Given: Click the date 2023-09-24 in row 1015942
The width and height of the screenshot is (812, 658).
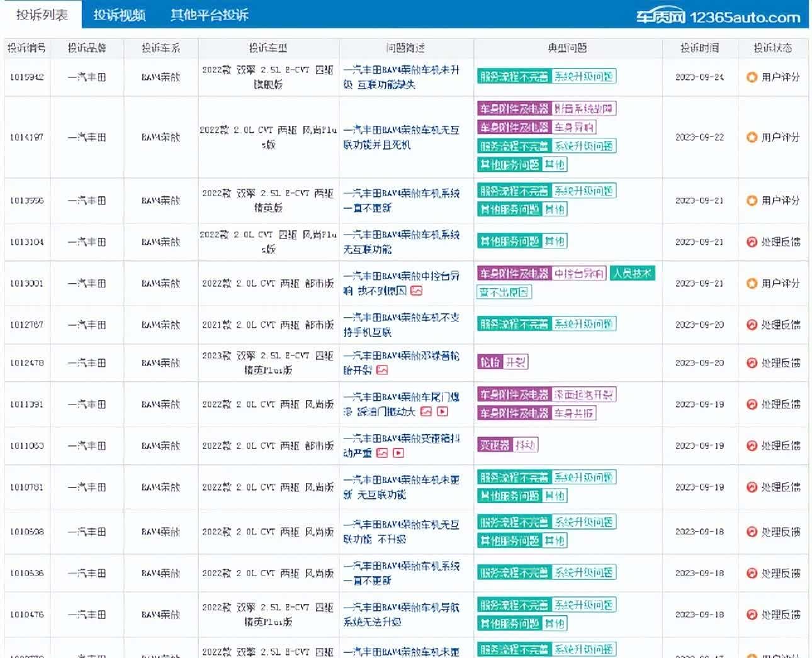Looking at the screenshot, I should tap(699, 77).
